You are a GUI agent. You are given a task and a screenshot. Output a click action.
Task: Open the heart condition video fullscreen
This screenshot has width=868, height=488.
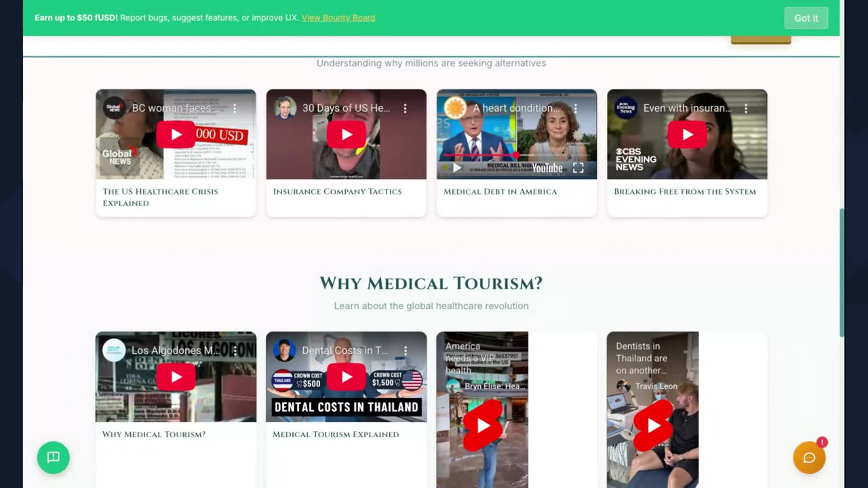[578, 168]
